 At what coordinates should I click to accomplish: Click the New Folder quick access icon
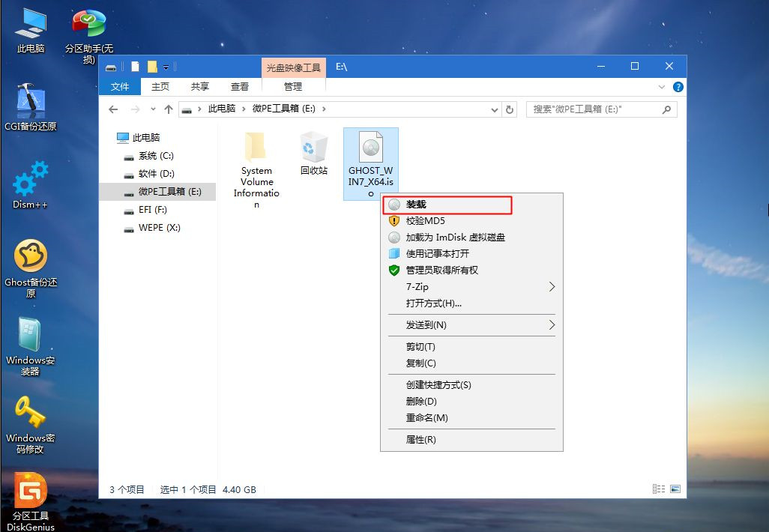[x=152, y=66]
